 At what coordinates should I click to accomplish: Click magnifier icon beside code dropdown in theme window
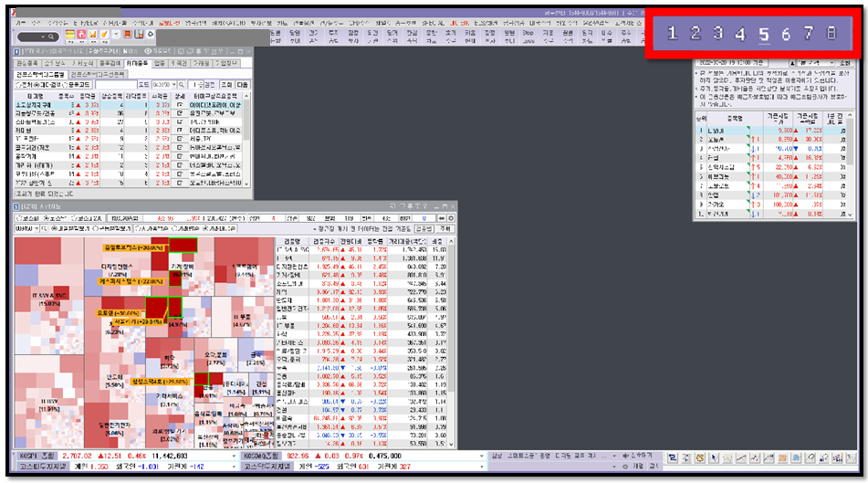[x=182, y=85]
